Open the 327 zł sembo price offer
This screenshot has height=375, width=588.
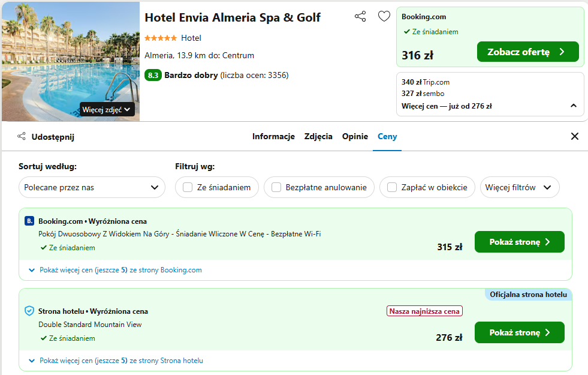423,93
